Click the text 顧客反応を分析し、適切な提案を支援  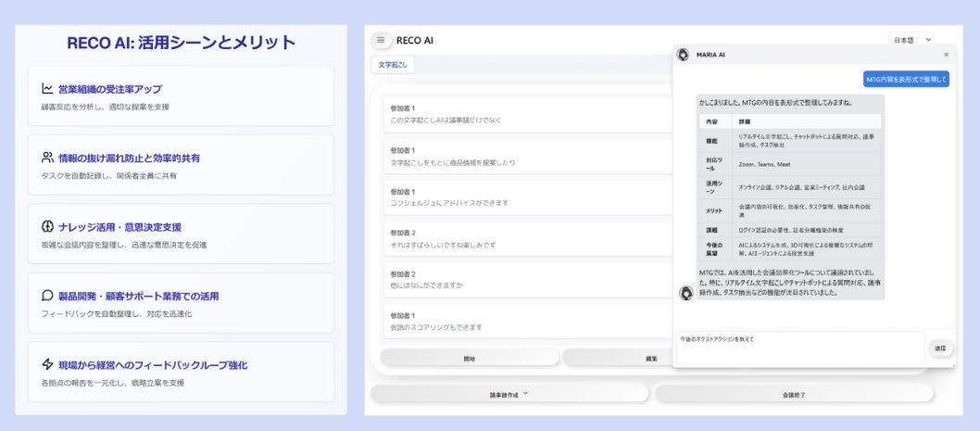point(105,107)
